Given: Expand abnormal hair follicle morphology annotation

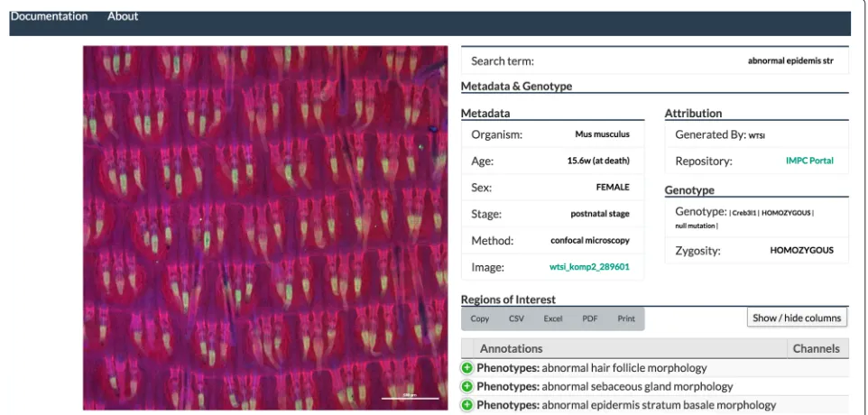Looking at the screenshot, I should pyautogui.click(x=466, y=368).
